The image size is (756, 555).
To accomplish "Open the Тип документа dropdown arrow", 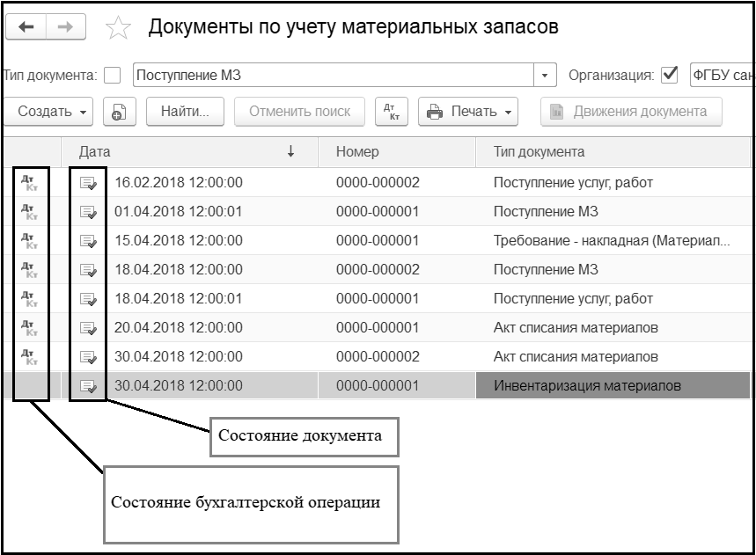I will 545,75.
